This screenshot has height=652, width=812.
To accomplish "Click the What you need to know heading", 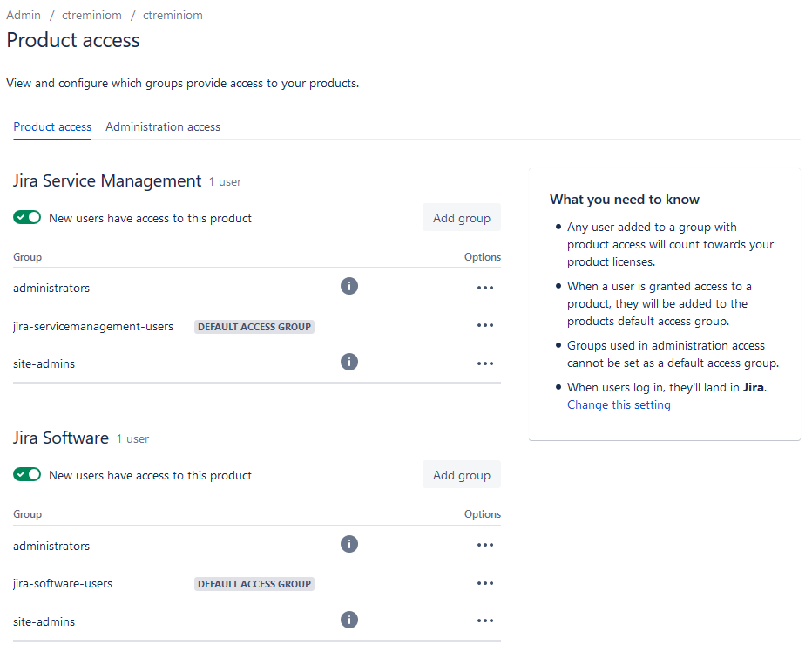I will coord(625,200).
